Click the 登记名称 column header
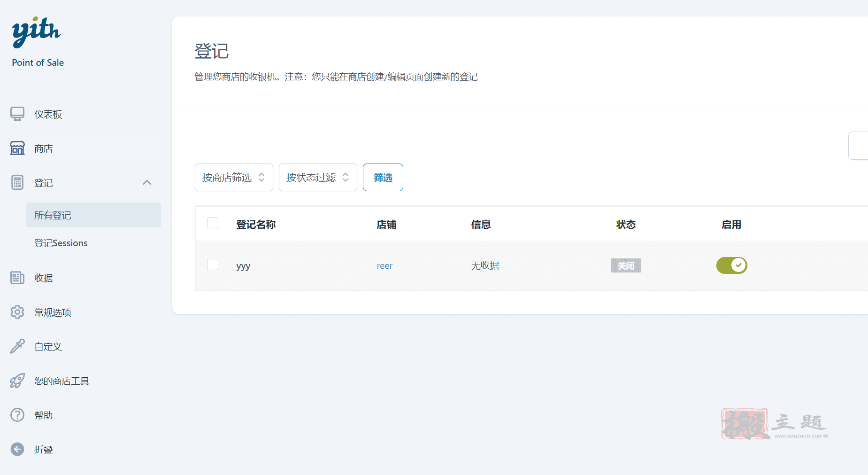 (256, 225)
